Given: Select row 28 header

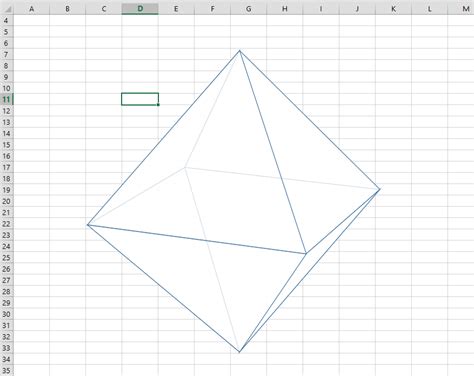Looking at the screenshot, I should click(x=7, y=292).
